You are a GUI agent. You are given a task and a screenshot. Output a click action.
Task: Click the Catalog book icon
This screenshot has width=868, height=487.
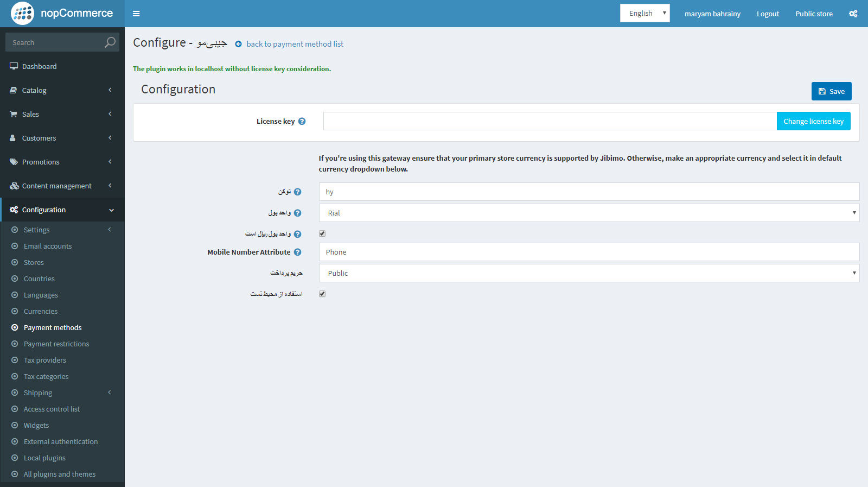(14, 90)
